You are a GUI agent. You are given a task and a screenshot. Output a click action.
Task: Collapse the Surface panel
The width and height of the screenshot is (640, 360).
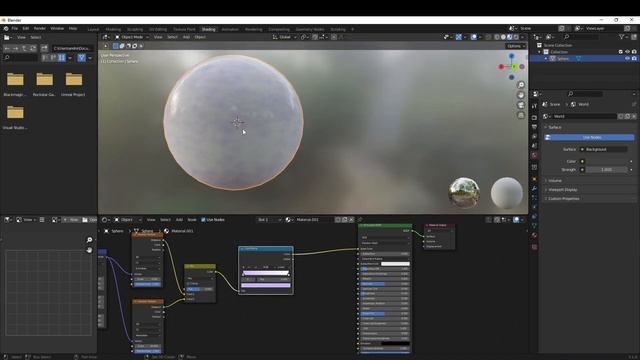(x=554, y=127)
